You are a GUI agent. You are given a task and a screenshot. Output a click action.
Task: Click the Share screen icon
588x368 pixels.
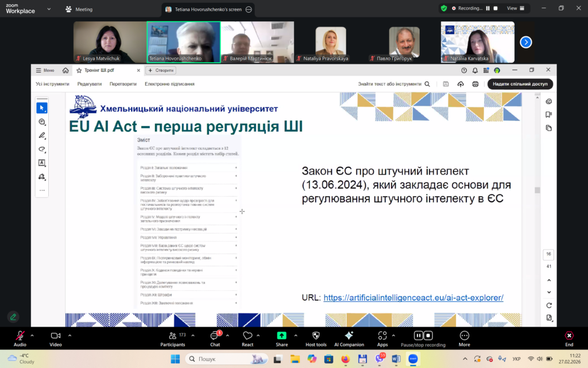coord(281,338)
